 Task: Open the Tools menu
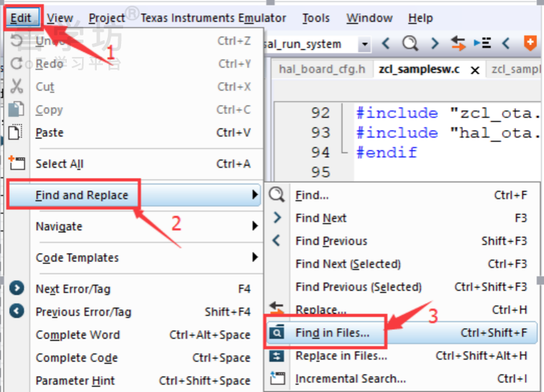pos(316,17)
